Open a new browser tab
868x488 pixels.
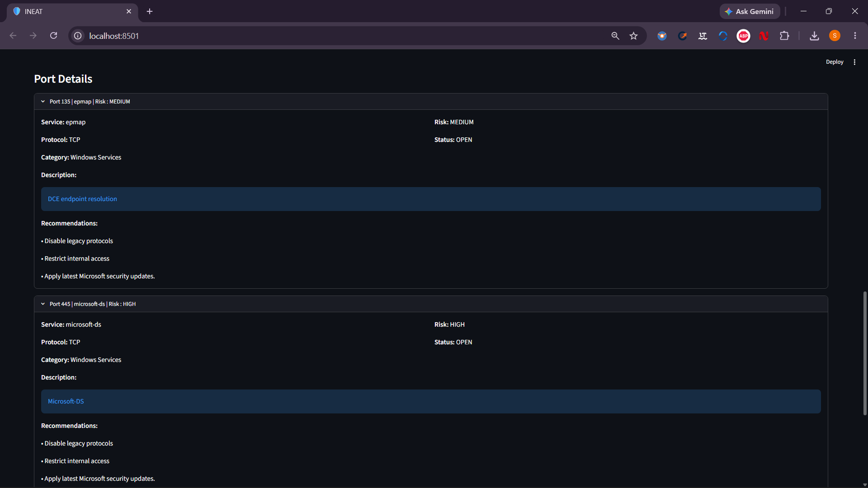coord(150,11)
